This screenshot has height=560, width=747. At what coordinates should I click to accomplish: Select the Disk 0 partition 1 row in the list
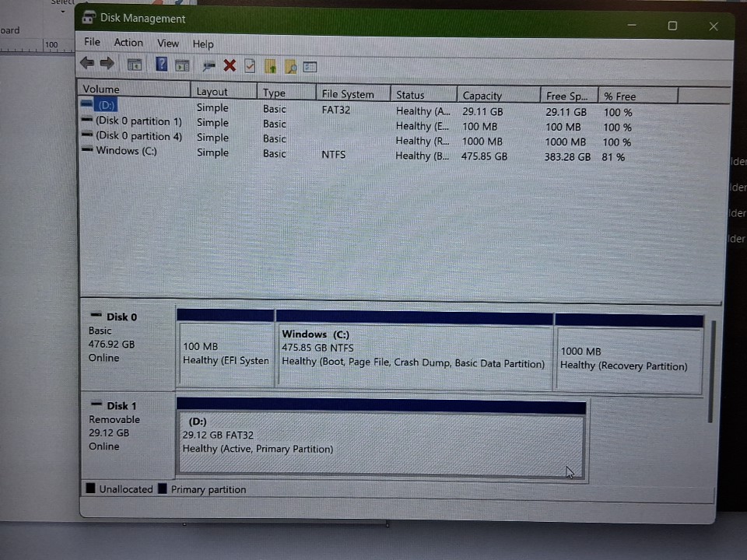tap(139, 121)
